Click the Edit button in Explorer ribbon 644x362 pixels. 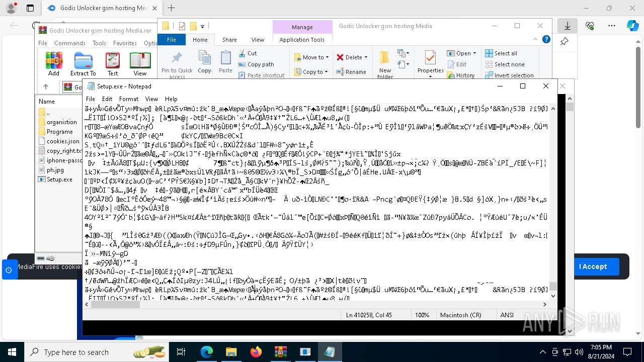tap(456, 64)
